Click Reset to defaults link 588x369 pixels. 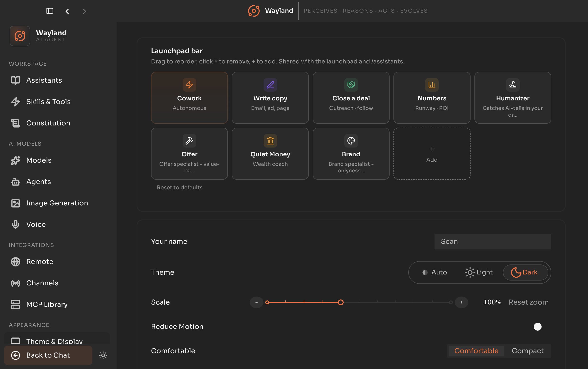click(x=180, y=188)
